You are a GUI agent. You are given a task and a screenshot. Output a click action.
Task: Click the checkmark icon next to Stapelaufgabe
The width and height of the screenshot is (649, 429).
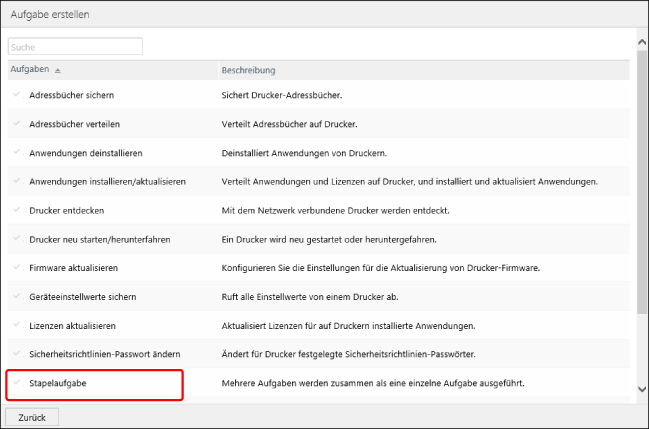tap(16, 384)
